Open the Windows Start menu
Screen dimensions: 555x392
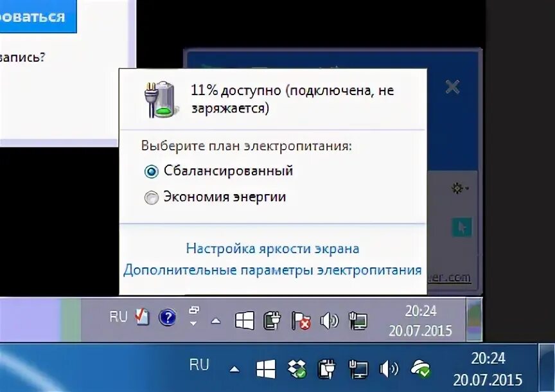244,319
